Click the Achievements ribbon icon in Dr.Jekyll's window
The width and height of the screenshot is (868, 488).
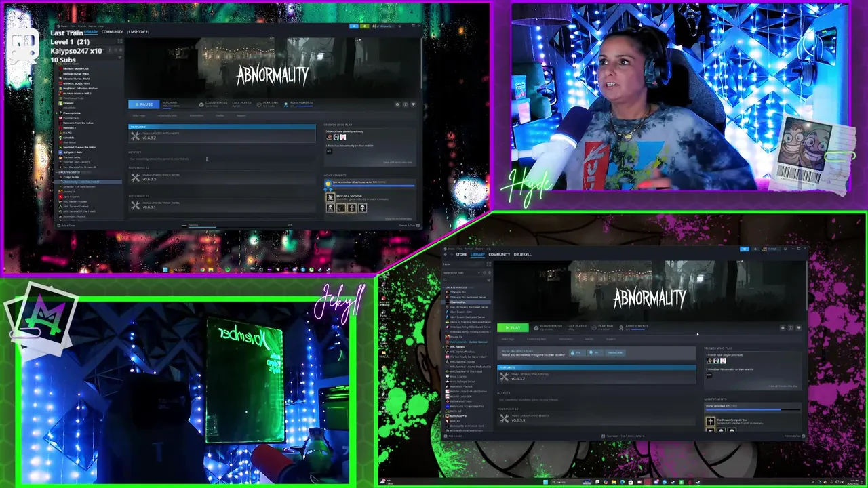point(620,328)
